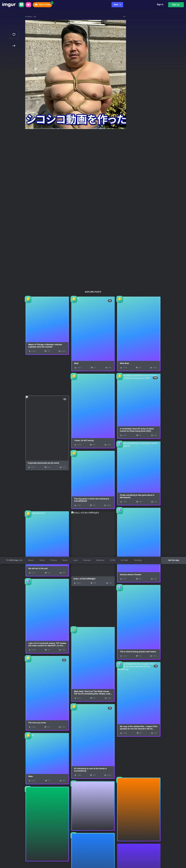The height and width of the screenshot is (868, 186).
Task: Open Corporate Democrats are the worst post
Action: point(47,433)
